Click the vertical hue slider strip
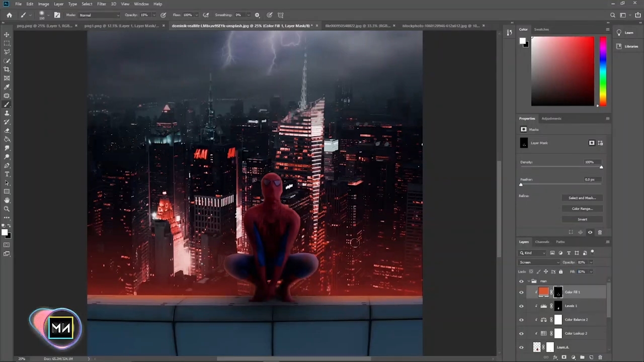This screenshot has width=644, height=362. tap(603, 70)
